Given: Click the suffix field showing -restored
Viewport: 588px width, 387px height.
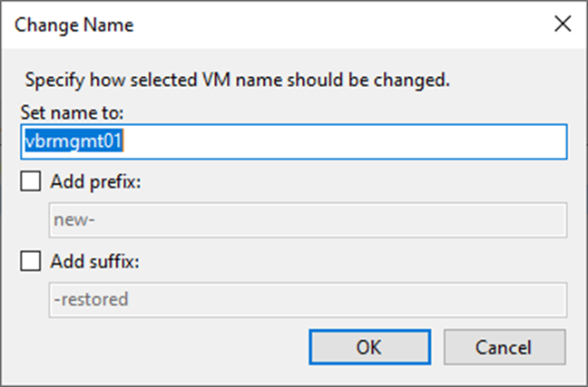Looking at the screenshot, I should 308,299.
